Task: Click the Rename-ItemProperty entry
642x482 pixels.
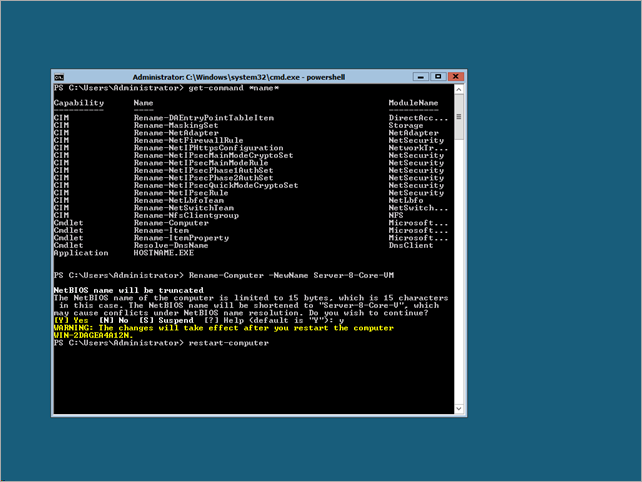Action: pyautogui.click(x=181, y=238)
